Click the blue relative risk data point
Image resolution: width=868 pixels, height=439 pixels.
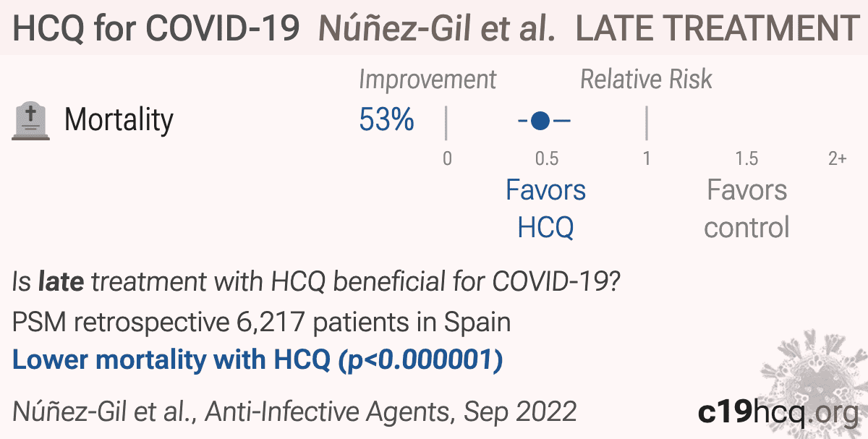(540, 121)
